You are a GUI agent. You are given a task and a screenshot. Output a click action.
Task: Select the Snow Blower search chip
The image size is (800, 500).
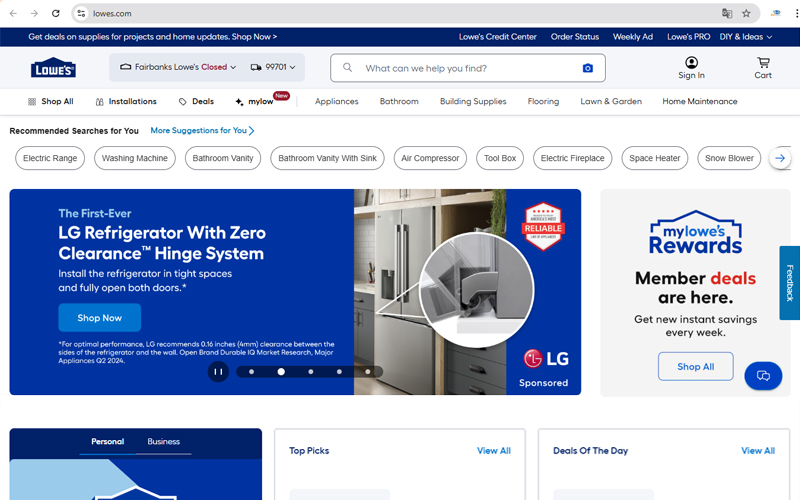(x=729, y=158)
